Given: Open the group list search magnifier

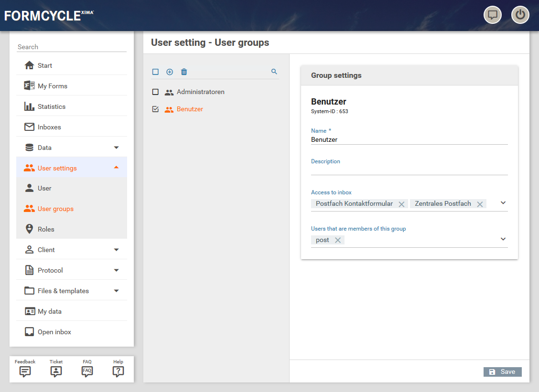Looking at the screenshot, I should click(274, 72).
